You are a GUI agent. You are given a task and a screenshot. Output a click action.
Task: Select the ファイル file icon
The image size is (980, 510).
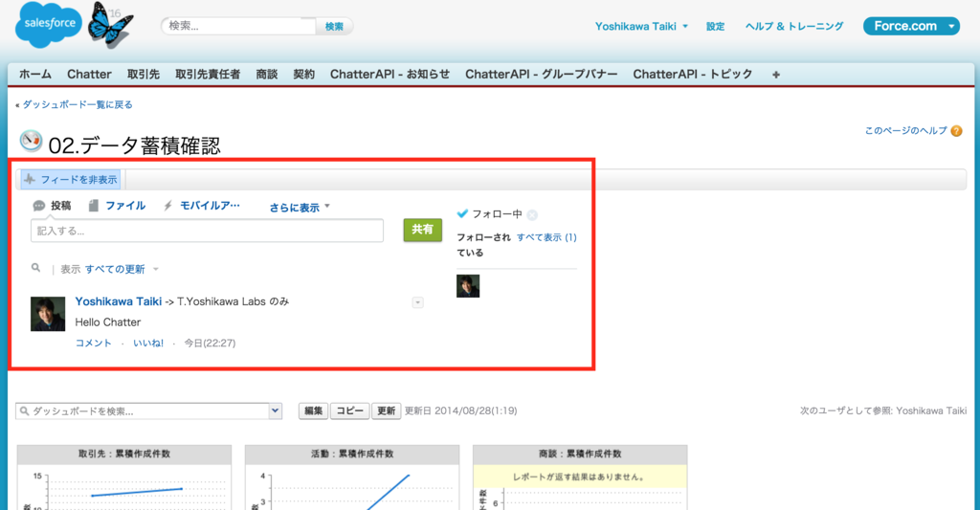click(x=93, y=206)
